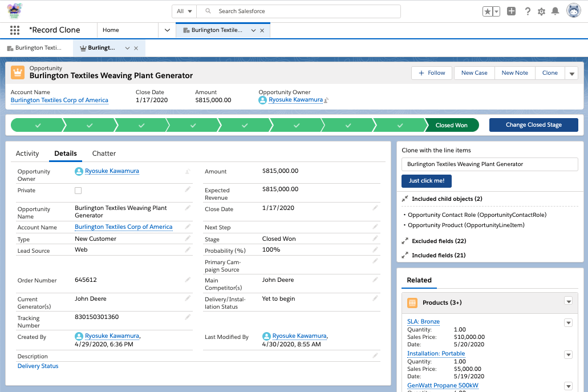Click the Follow button

(x=432, y=73)
